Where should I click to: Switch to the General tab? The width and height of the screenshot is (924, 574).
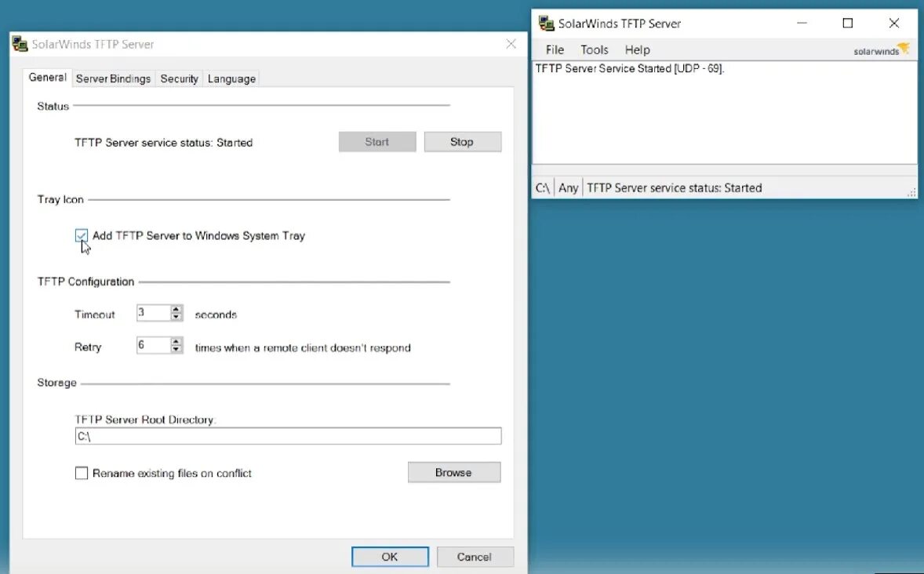click(x=47, y=77)
